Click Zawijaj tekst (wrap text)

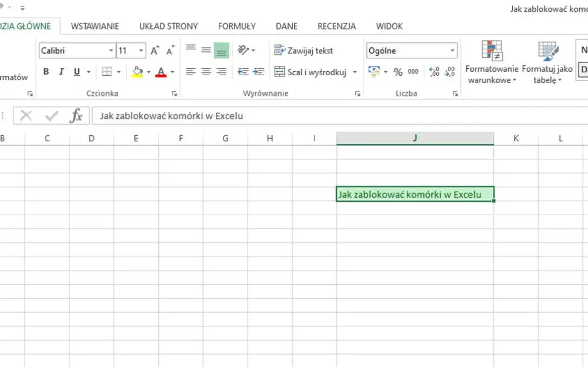tap(304, 50)
